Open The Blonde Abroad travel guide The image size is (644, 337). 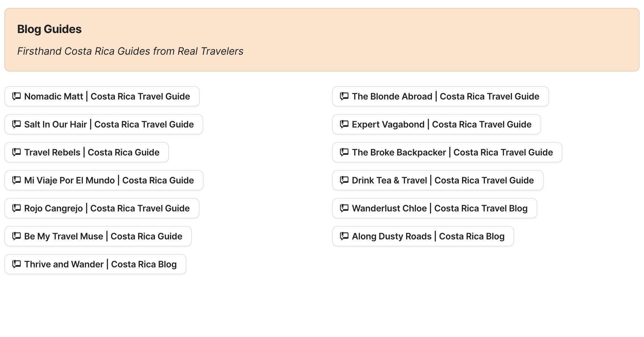click(440, 96)
